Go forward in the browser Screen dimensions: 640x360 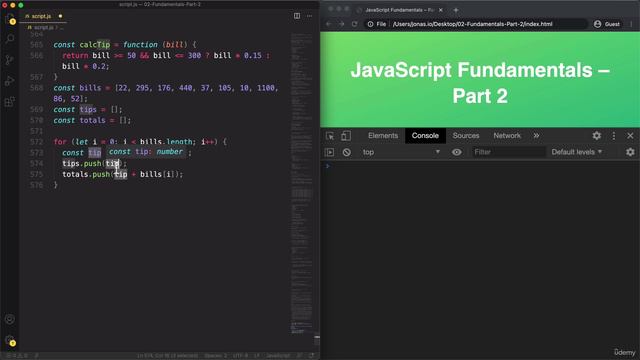click(342, 24)
